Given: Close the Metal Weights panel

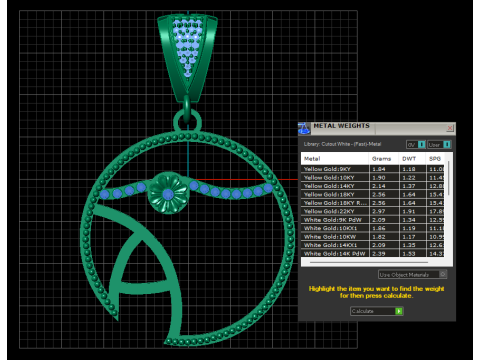Looking at the screenshot, I should (450, 128).
